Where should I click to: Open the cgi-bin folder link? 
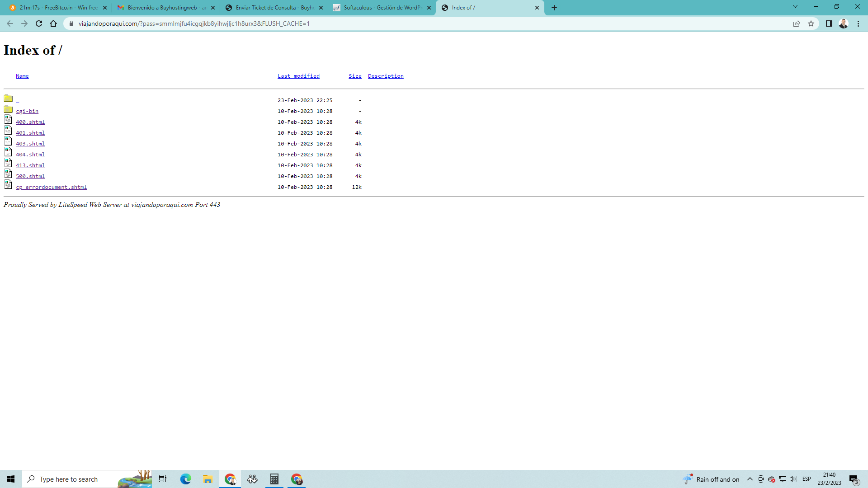(x=27, y=111)
